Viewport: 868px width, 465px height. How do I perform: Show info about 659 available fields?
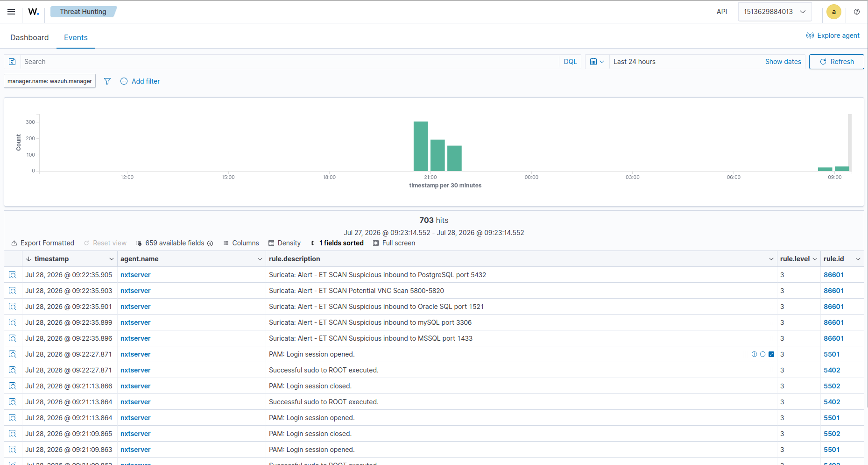click(x=210, y=243)
